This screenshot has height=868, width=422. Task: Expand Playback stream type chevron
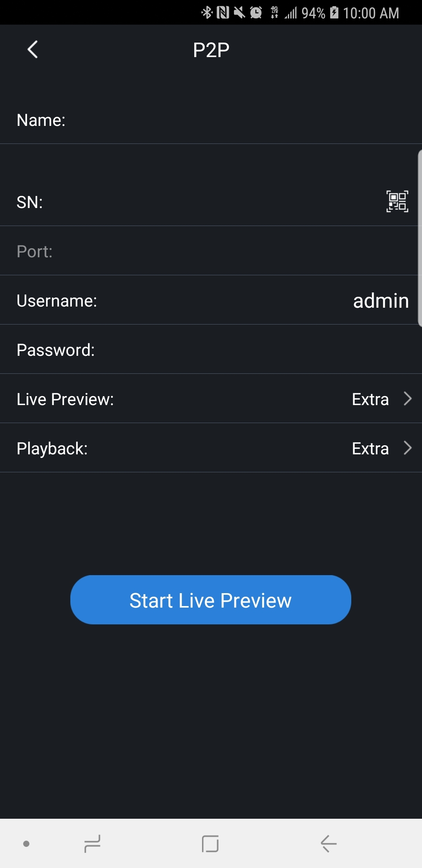point(408,448)
